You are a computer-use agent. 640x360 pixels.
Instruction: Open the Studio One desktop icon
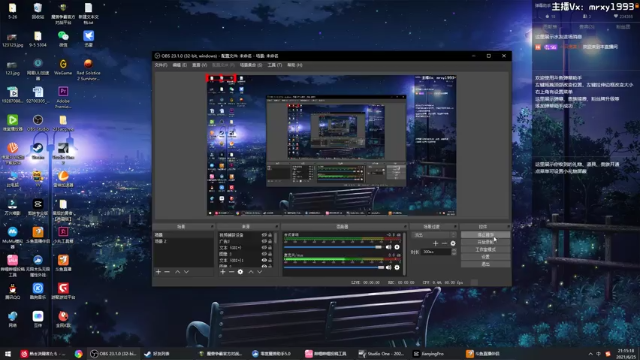click(63, 153)
